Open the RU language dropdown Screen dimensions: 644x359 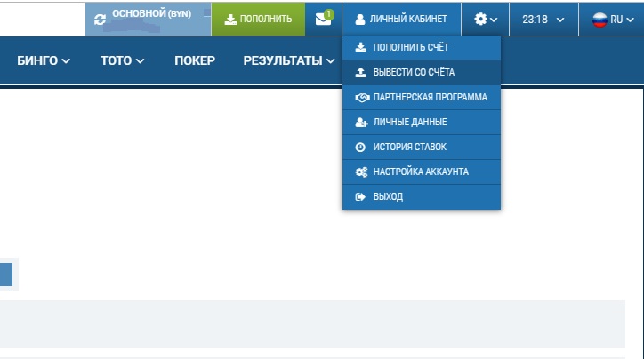[x=609, y=19]
